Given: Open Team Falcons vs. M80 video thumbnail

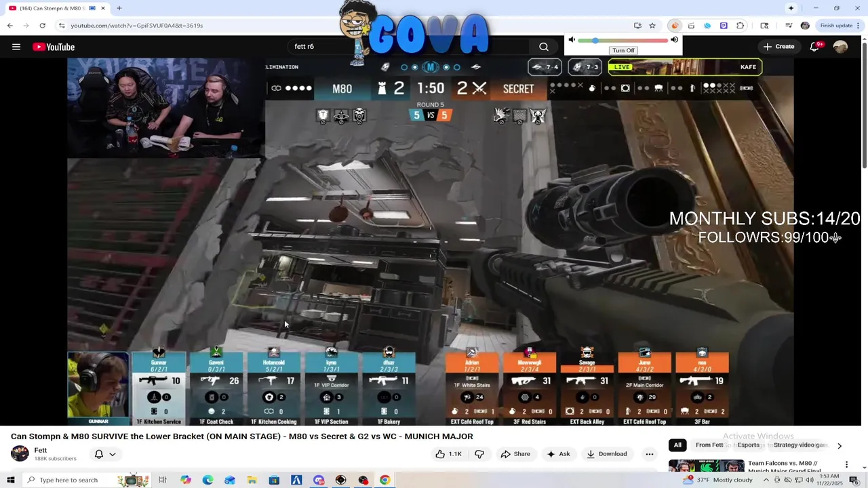Looking at the screenshot, I should coord(706,466).
